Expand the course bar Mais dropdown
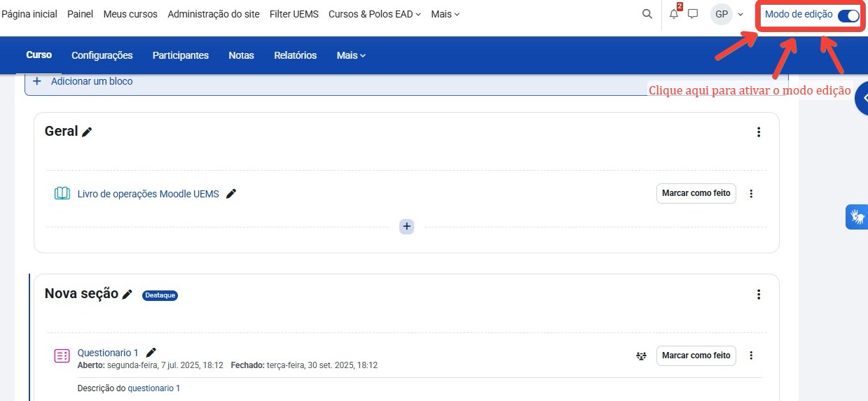The width and height of the screenshot is (868, 401). point(351,55)
